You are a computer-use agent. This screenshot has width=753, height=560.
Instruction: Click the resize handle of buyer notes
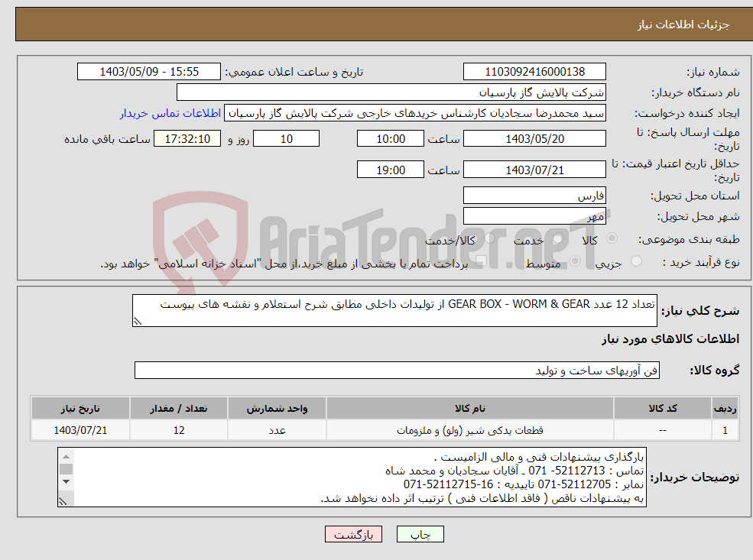coord(63,501)
